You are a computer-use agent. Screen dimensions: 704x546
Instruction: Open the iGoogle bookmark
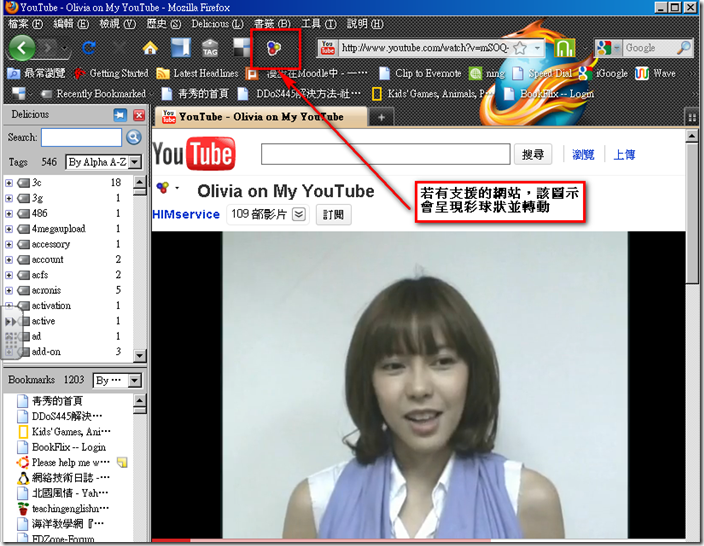point(603,73)
